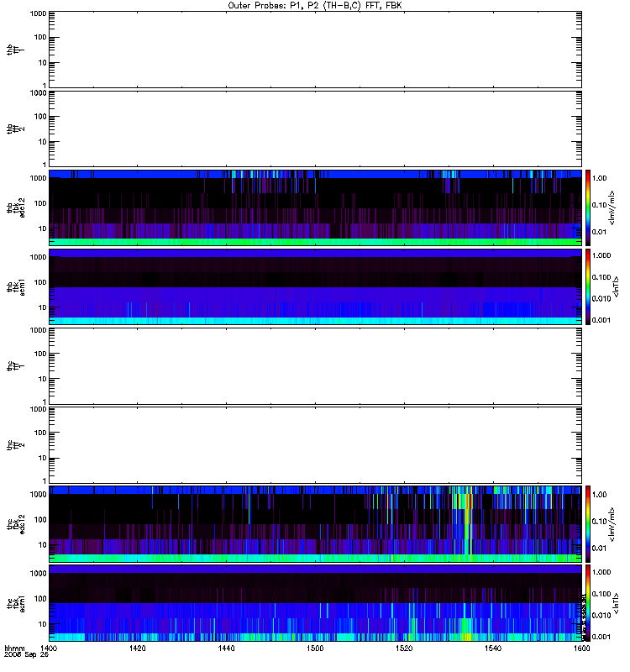
Task: Click the 'thc fff 1' panel axis title
Action: pyautogui.click(x=15, y=366)
